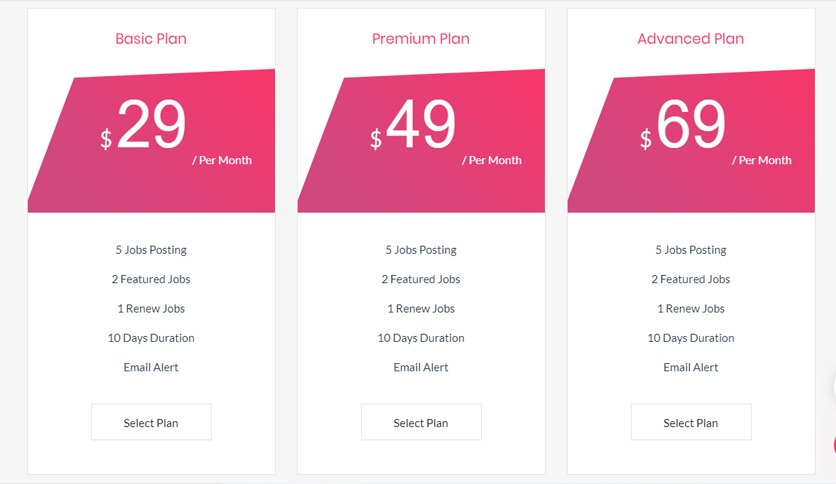Click the $69 price banner
The width and height of the screenshot is (836, 484).
pyautogui.click(x=691, y=141)
